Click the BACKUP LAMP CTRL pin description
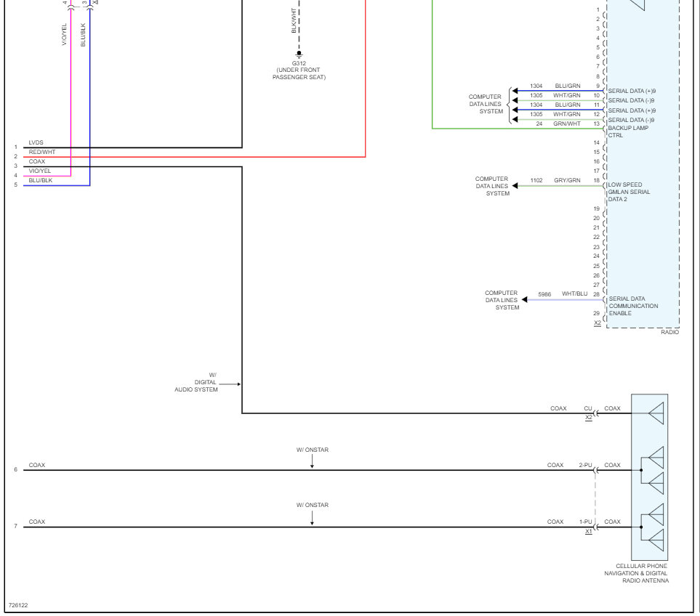 coord(628,131)
